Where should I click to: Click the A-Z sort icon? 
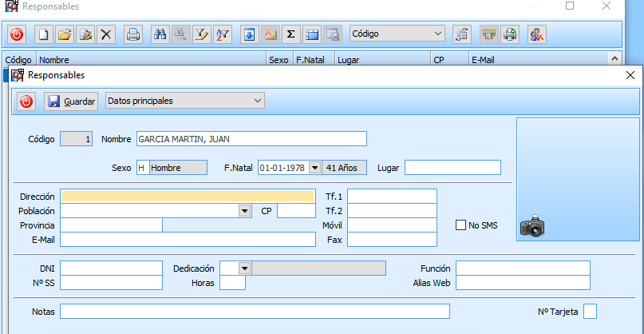click(x=223, y=34)
